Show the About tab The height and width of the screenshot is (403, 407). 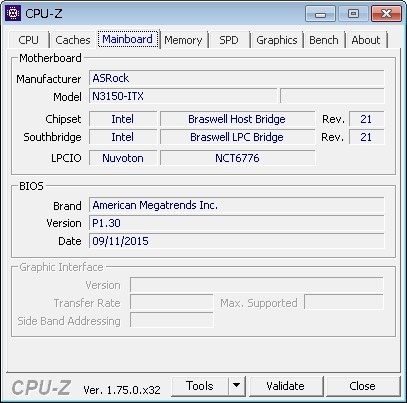(x=366, y=40)
